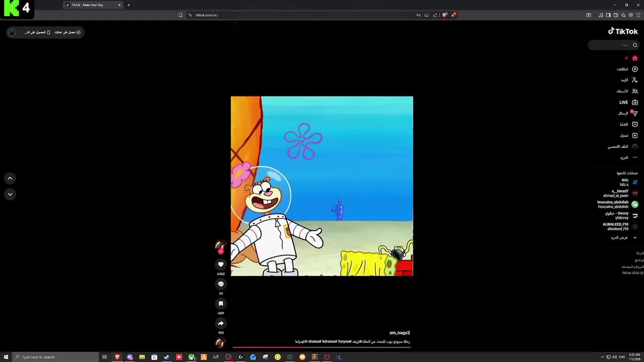Open the Xbox app from the taskbar

pyautogui.click(x=192, y=357)
